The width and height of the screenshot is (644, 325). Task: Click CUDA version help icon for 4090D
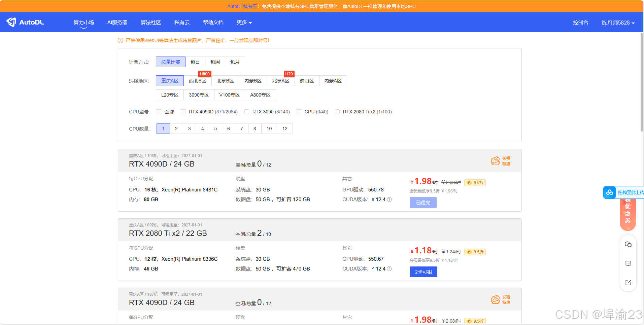389,200
